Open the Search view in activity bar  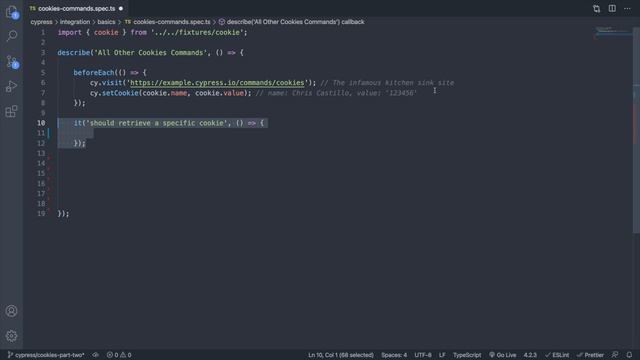(x=11, y=36)
